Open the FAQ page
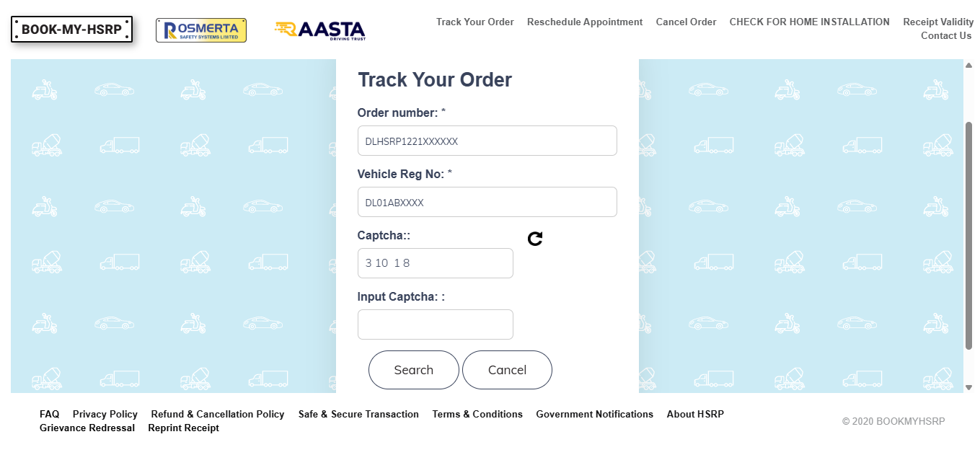The width and height of the screenshot is (980, 455). 49,414
